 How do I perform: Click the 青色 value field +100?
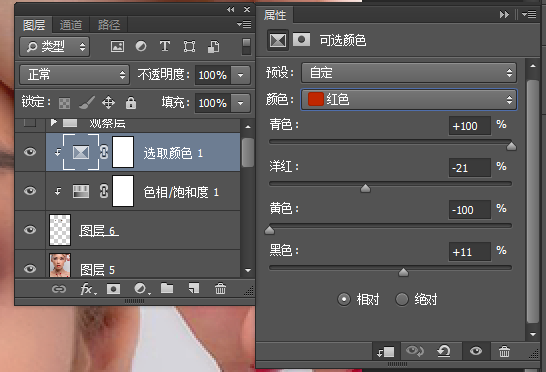click(x=470, y=126)
